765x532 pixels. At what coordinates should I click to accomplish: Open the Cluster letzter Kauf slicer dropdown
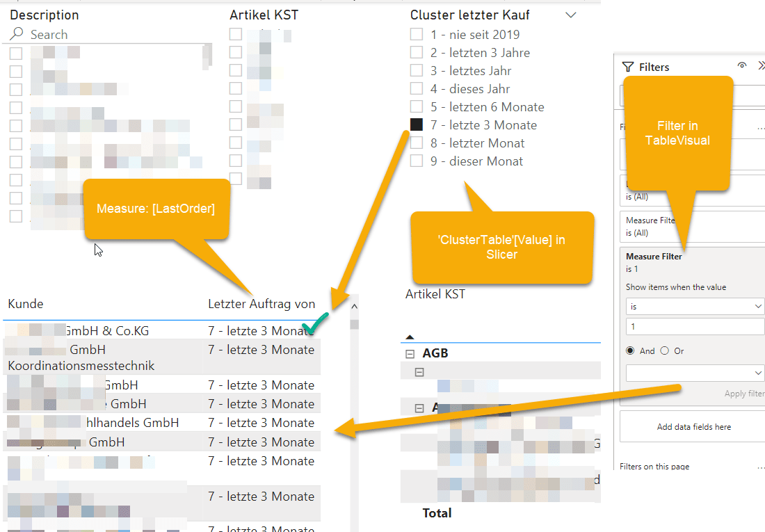(x=571, y=15)
